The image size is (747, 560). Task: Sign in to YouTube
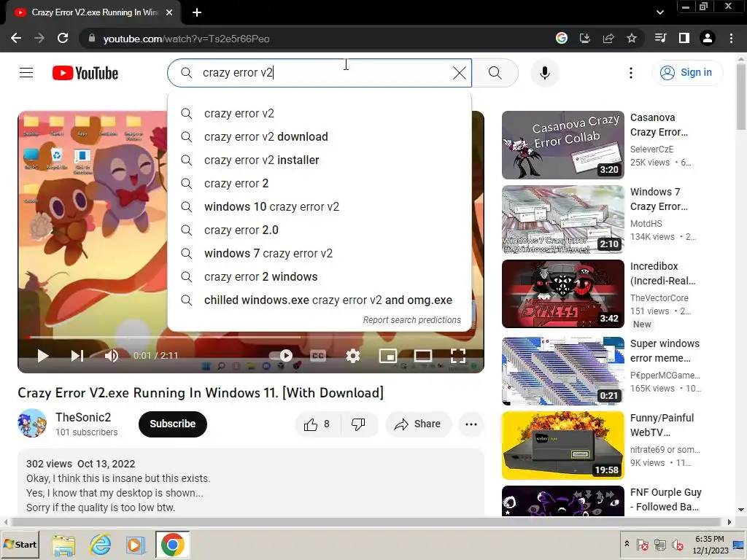click(686, 72)
